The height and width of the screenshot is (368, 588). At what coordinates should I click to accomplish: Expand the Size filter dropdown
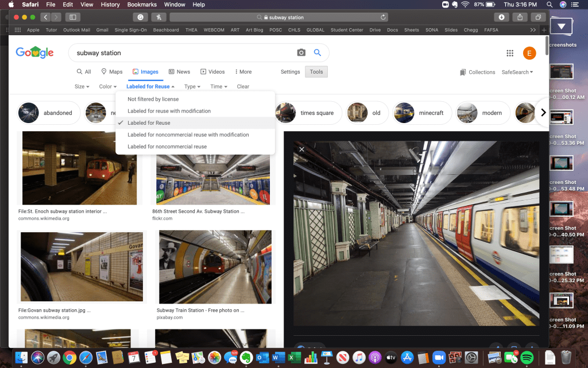click(82, 87)
